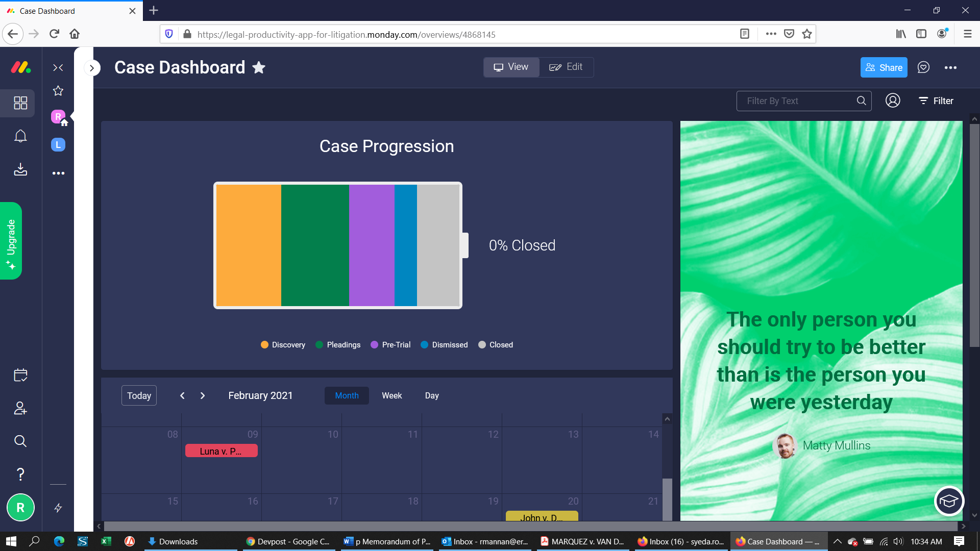Viewport: 980px width, 551px height.
Task: Click the favorites star in sidebar
Action: [x=58, y=91]
